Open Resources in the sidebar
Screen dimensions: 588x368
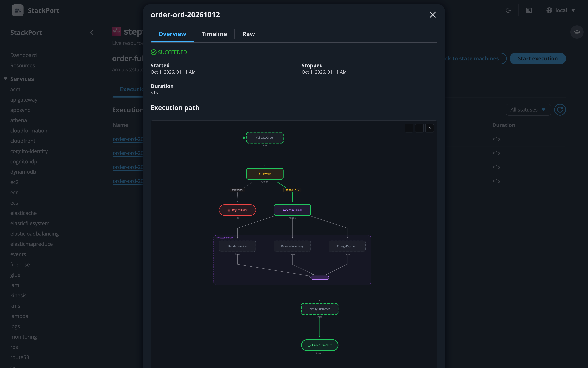[x=23, y=66]
